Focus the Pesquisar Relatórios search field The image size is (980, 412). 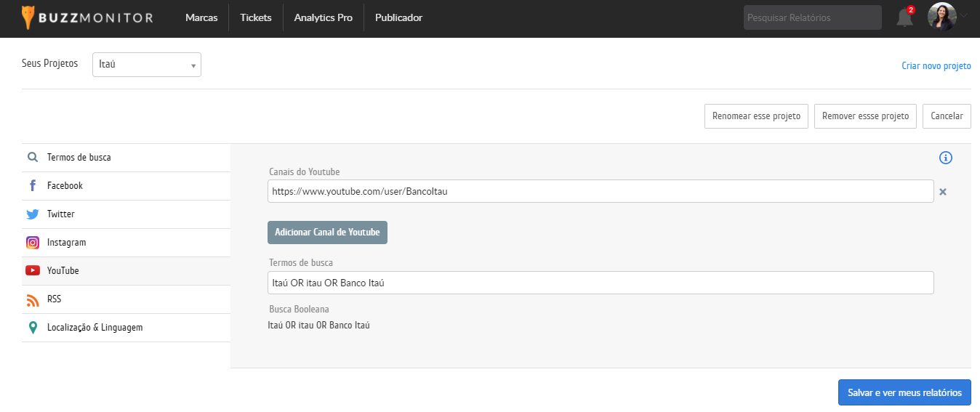click(812, 17)
